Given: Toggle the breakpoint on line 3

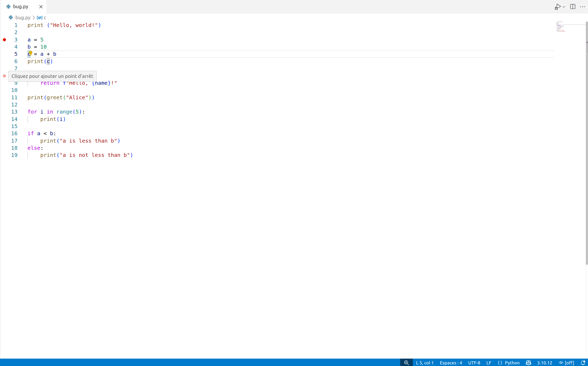Looking at the screenshot, I should tap(4, 40).
